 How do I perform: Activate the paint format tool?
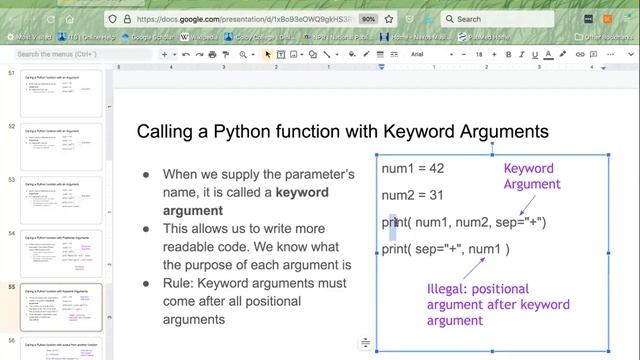225,54
